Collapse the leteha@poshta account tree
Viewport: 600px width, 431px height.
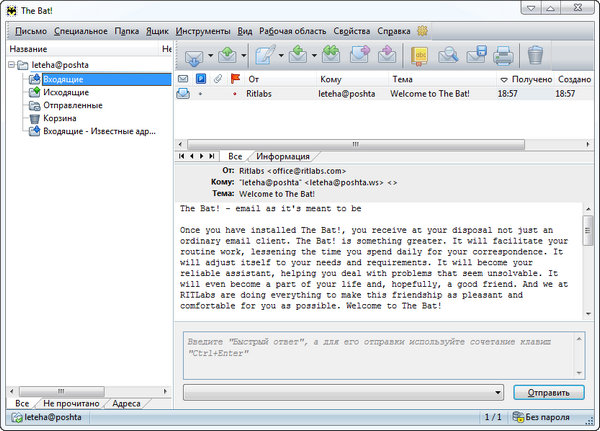click(x=10, y=65)
